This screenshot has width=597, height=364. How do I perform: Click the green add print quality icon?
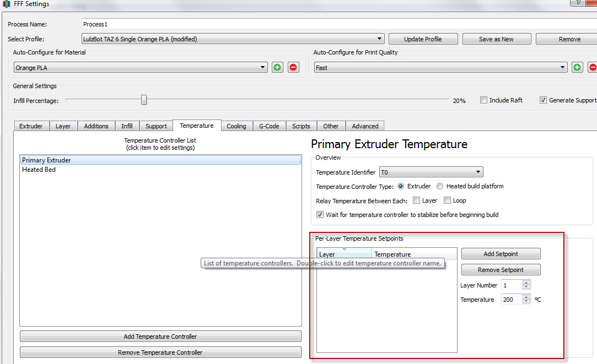pyautogui.click(x=577, y=67)
